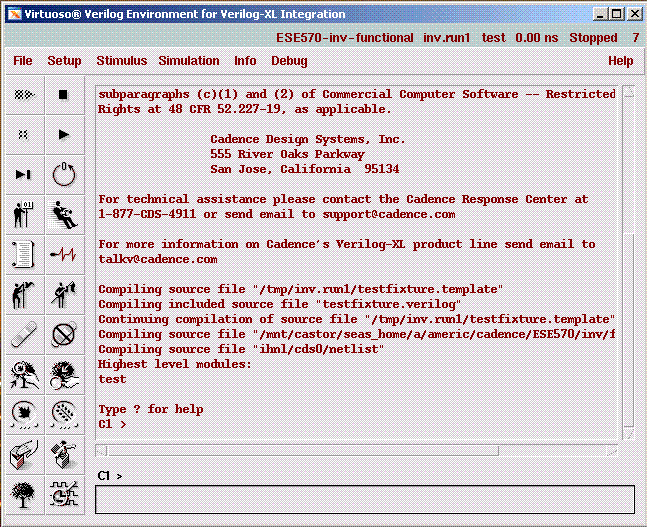Open the Debug menu
The height and width of the screenshot is (527, 647).
289,61
